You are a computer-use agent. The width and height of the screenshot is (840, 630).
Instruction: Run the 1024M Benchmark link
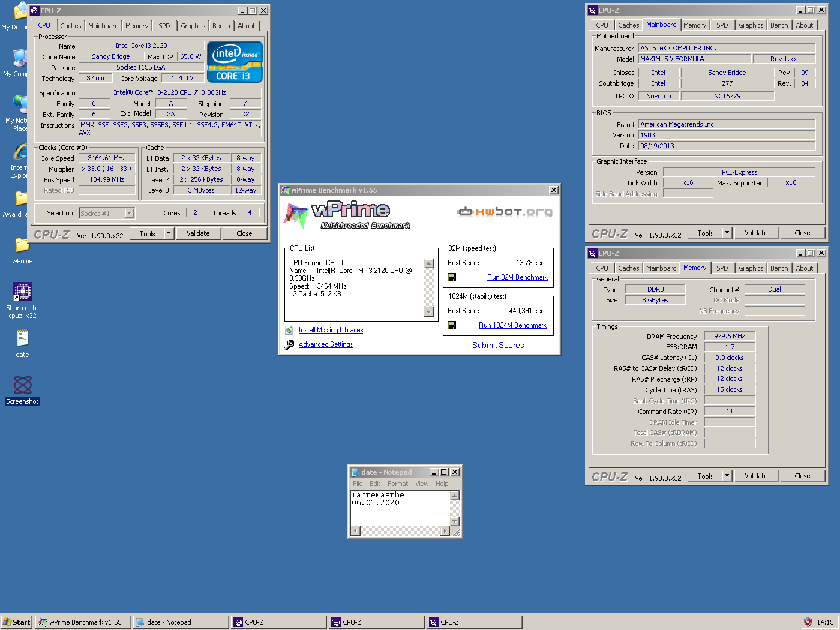pyautogui.click(x=512, y=325)
